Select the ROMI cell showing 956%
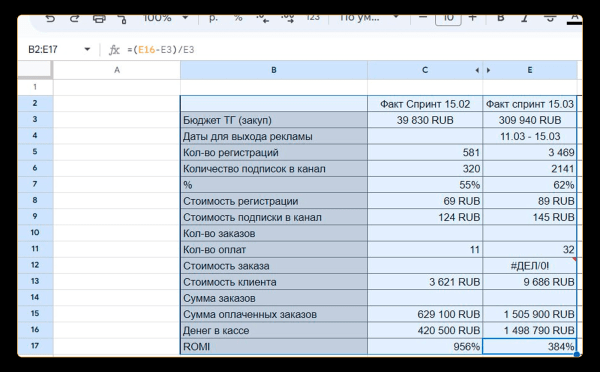 pos(425,346)
